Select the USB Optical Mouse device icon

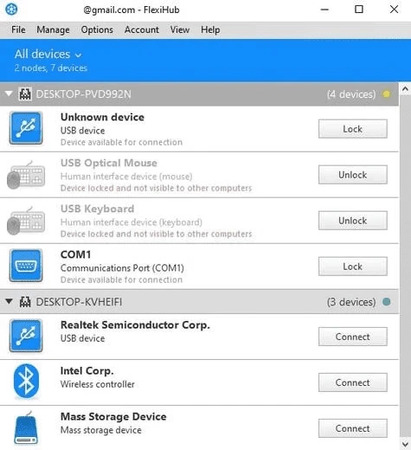26,175
